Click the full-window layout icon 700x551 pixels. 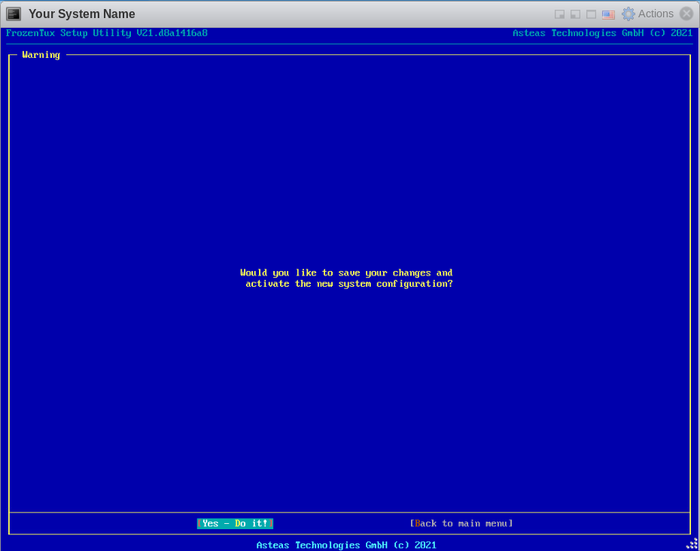pos(591,15)
